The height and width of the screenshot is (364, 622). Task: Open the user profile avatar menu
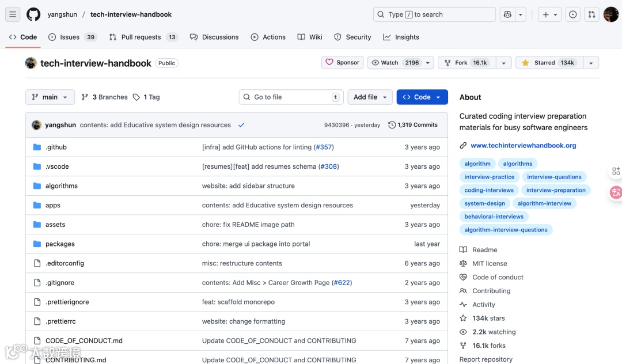click(x=611, y=14)
